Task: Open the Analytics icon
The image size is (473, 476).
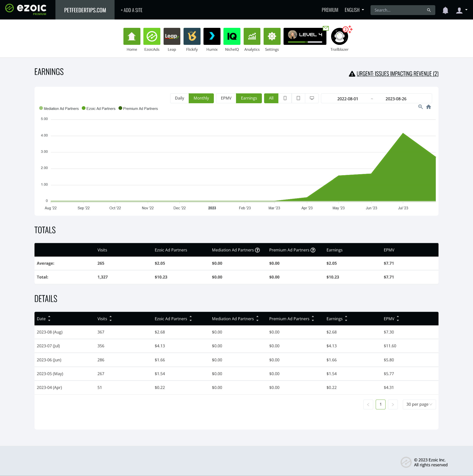Action: click(x=252, y=36)
